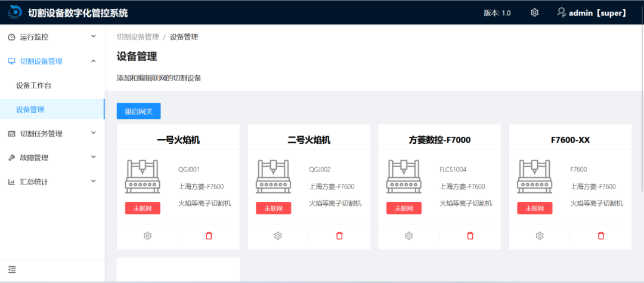644x283 pixels.
Task: Open settings gear for 二号火焰机
Action: pos(278,236)
